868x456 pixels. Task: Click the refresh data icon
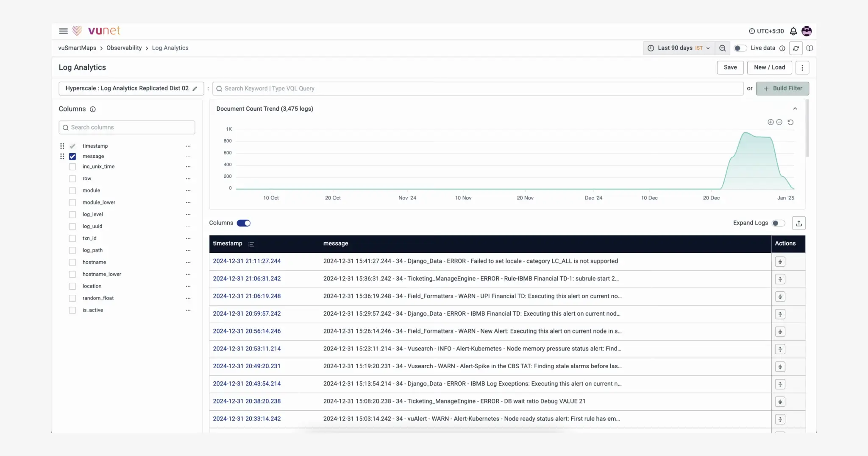point(796,48)
